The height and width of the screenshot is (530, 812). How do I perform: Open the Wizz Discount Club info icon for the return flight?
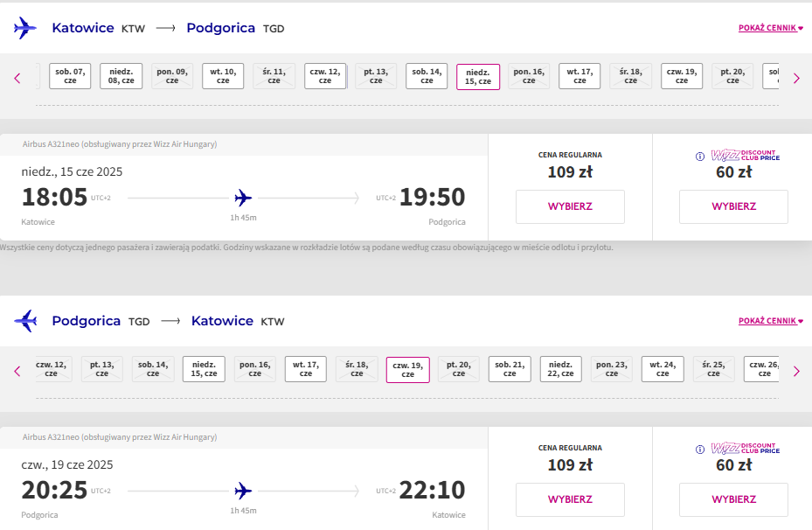click(699, 450)
